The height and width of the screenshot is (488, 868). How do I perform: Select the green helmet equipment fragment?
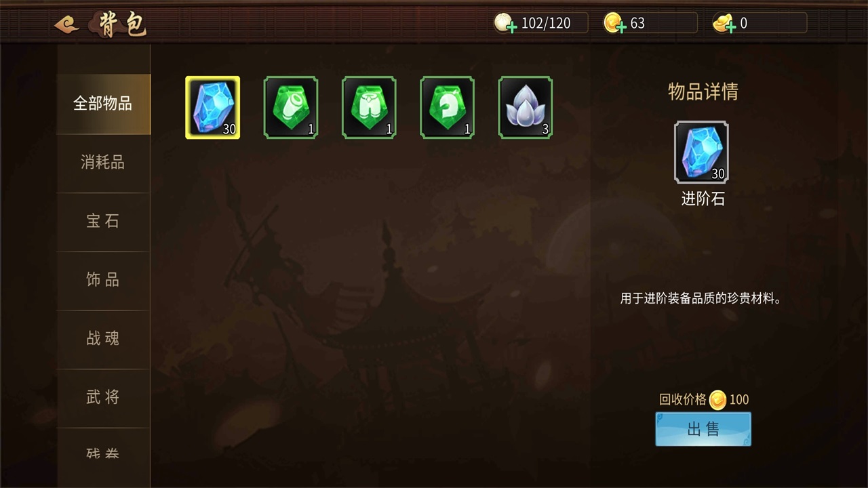[447, 107]
